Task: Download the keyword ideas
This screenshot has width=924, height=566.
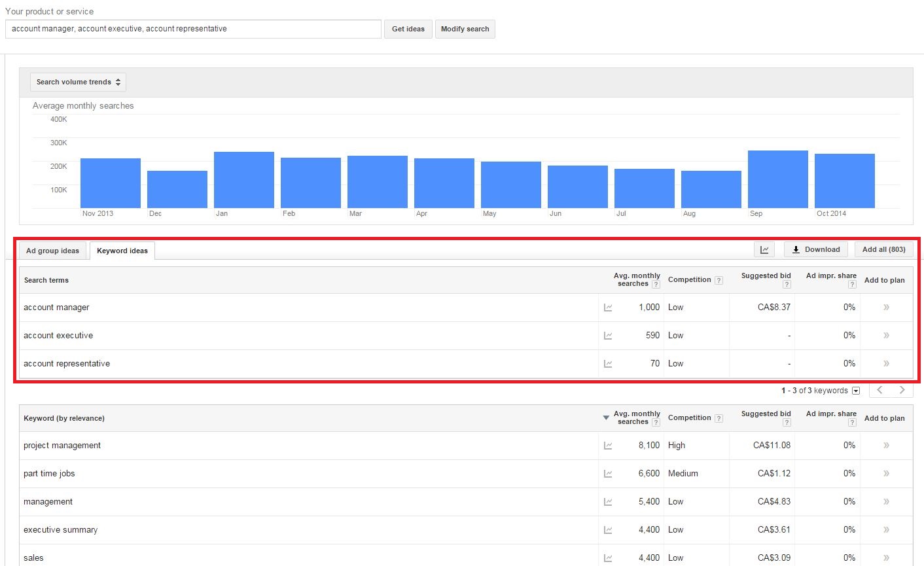Action: point(816,249)
